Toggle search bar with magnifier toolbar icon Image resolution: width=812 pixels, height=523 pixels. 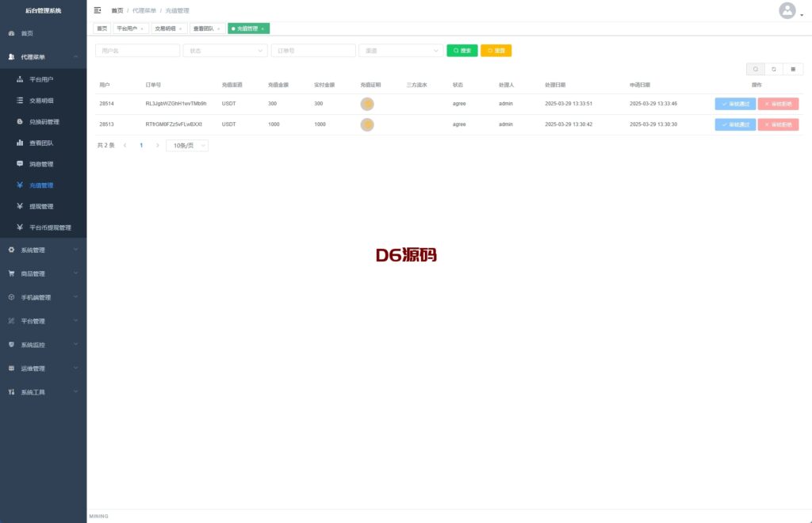[756, 69]
